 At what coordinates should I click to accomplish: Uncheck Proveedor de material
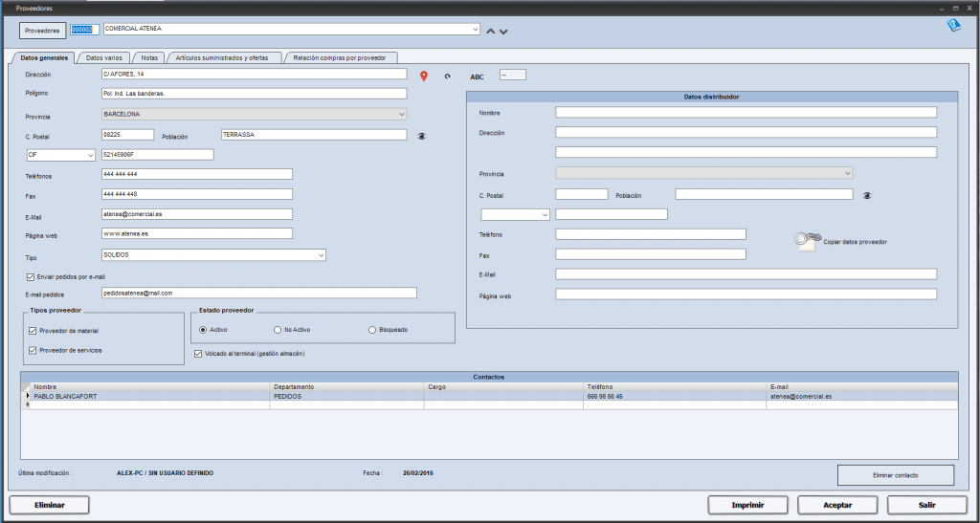33,331
